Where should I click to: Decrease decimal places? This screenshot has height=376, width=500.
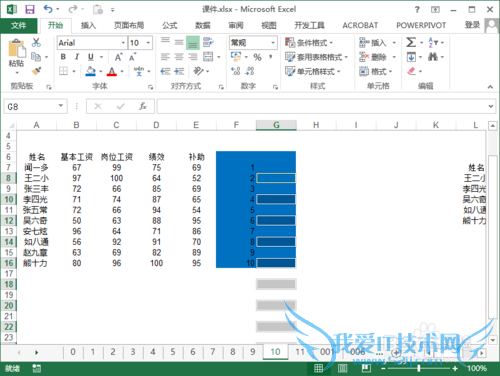click(x=250, y=71)
